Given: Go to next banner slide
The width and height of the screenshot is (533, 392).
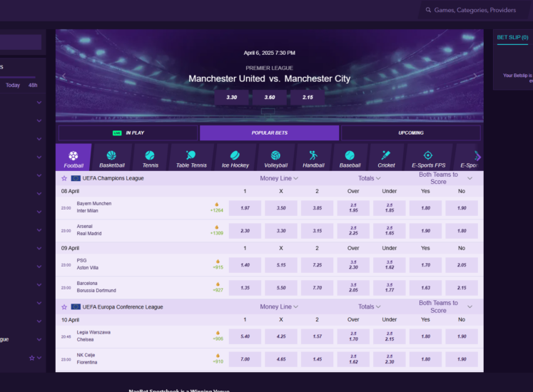Looking at the screenshot, I should tap(476, 76).
